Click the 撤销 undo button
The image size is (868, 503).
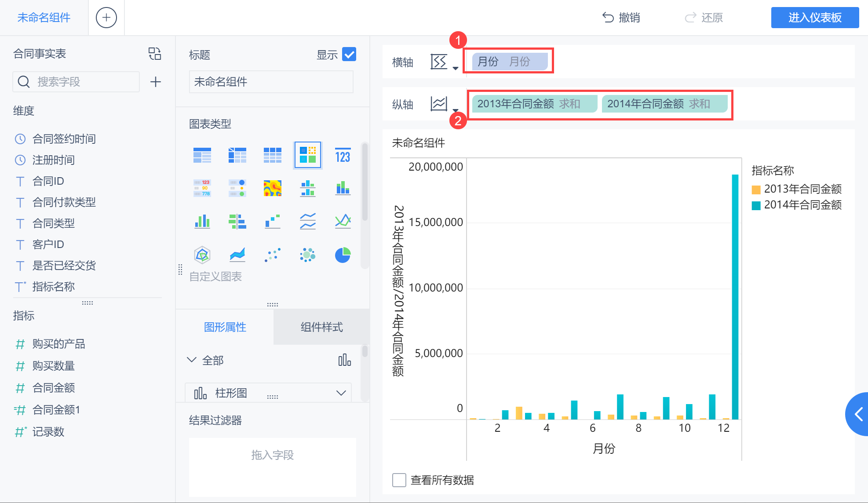click(621, 18)
